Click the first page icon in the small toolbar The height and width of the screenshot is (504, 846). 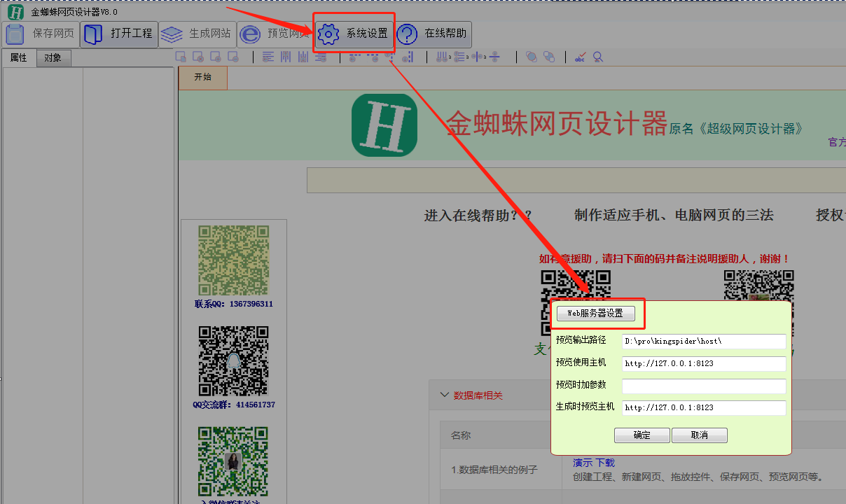(181, 57)
